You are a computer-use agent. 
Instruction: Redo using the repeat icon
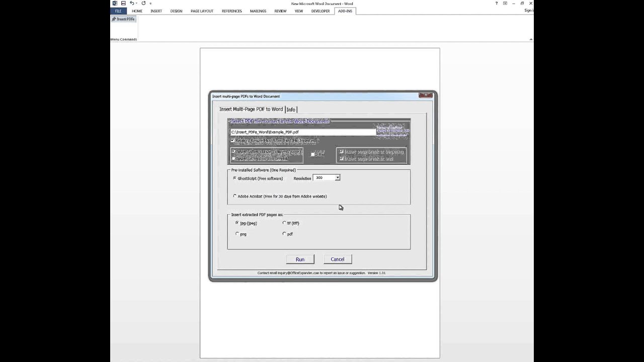(143, 4)
